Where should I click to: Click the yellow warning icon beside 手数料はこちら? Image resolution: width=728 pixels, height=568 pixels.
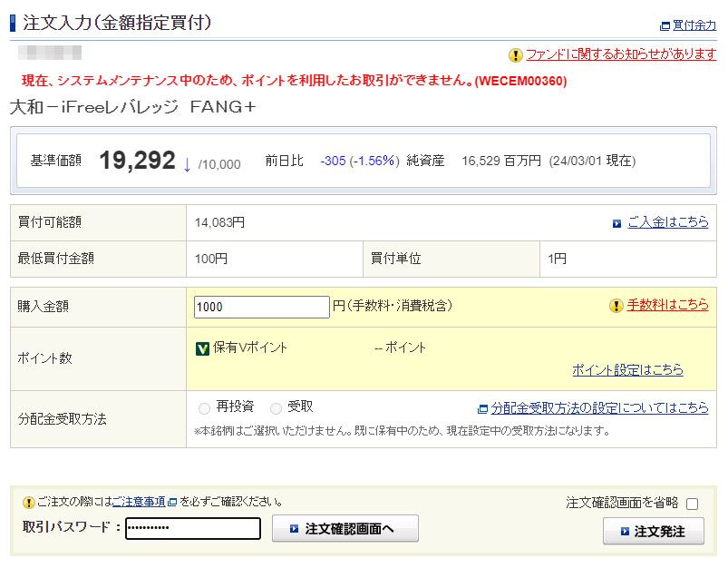[x=616, y=306]
